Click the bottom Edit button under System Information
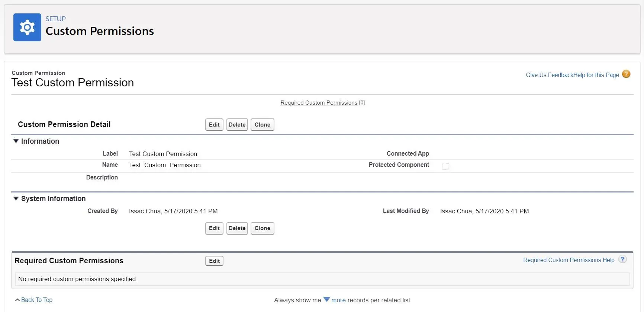 214,228
